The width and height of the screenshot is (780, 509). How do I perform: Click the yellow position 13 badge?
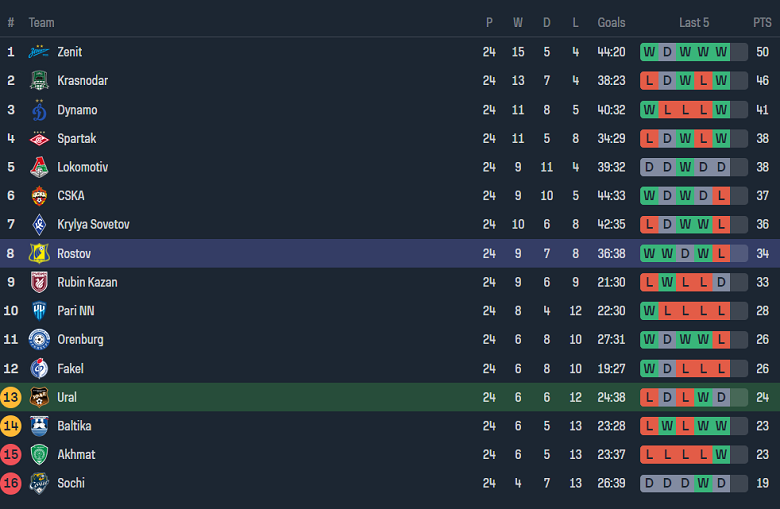tap(11, 397)
